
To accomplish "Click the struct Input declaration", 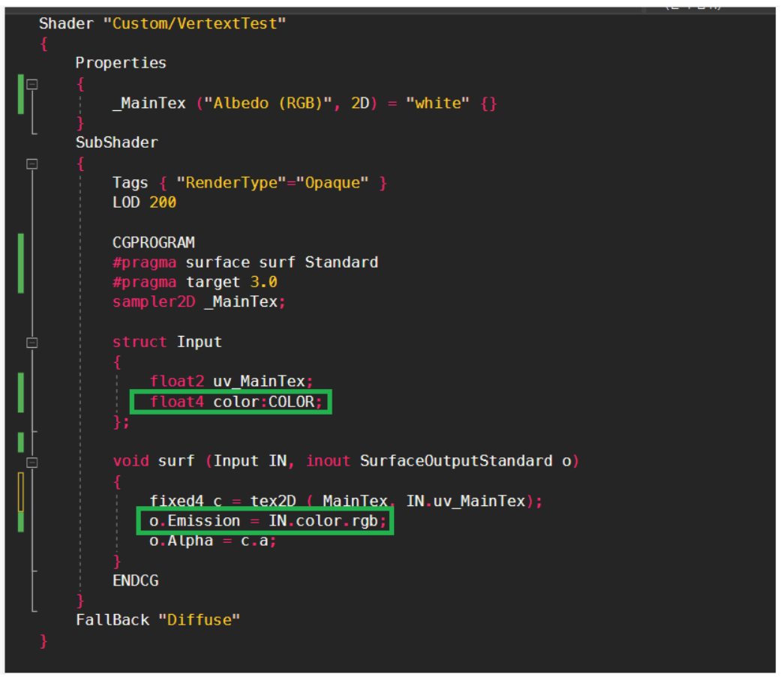I will pyautogui.click(x=167, y=342).
